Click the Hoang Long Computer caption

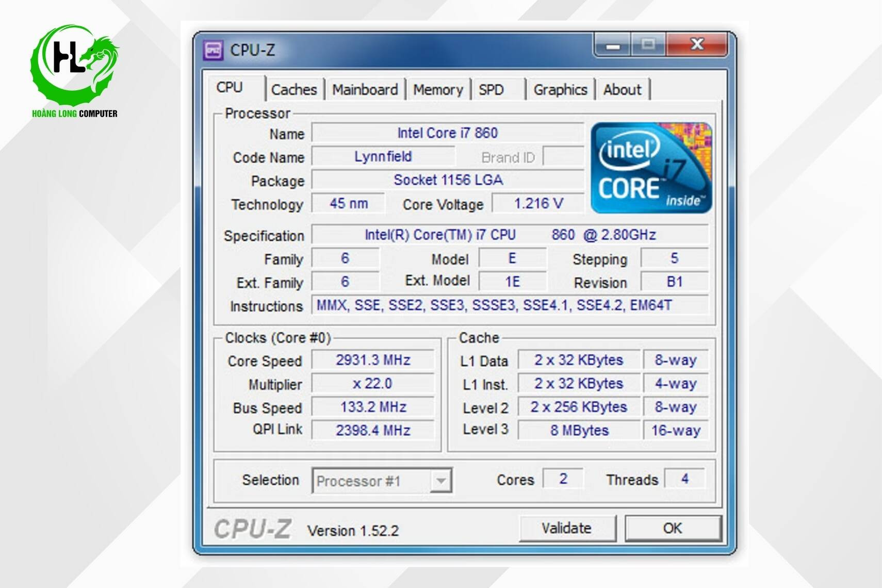coord(75,114)
